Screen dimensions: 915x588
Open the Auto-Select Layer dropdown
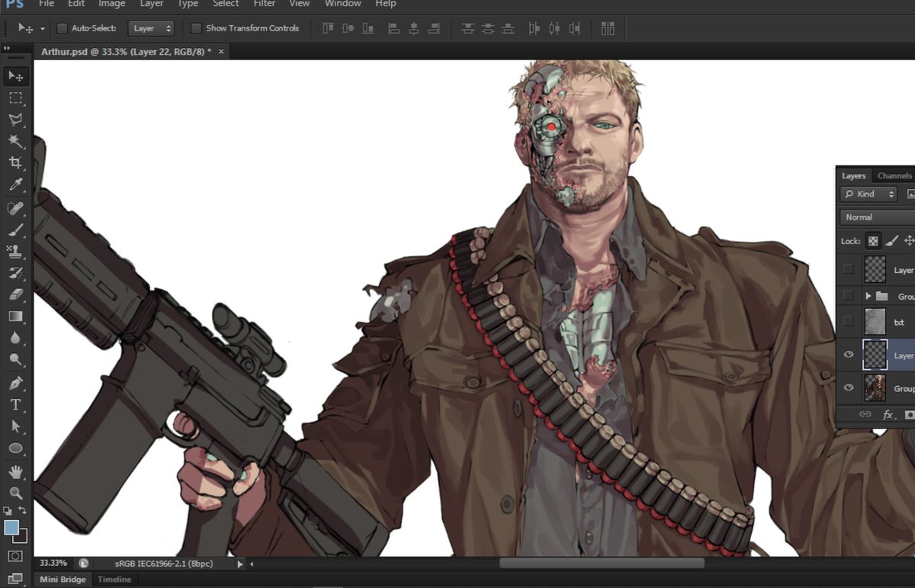pyautogui.click(x=151, y=28)
